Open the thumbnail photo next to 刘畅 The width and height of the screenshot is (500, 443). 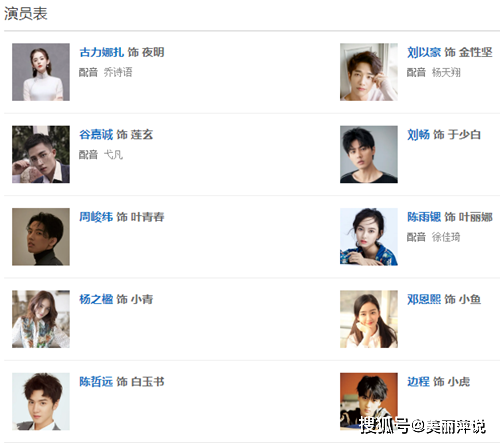(369, 154)
